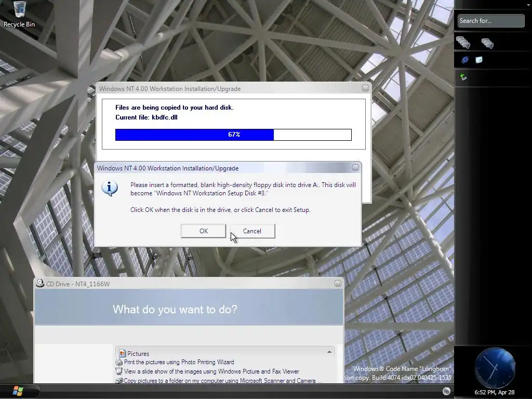Click the printer icon for Photo Printing Wizard
This screenshot has width=532, height=399.
point(119,362)
